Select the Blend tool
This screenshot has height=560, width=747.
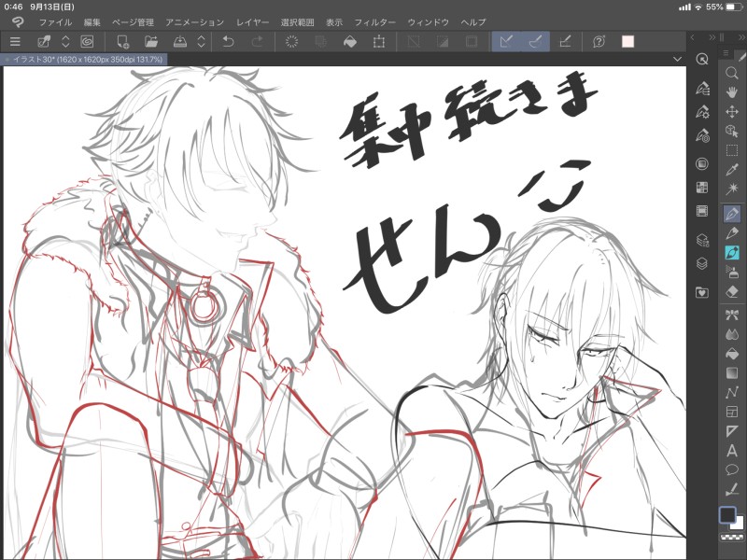(732, 334)
